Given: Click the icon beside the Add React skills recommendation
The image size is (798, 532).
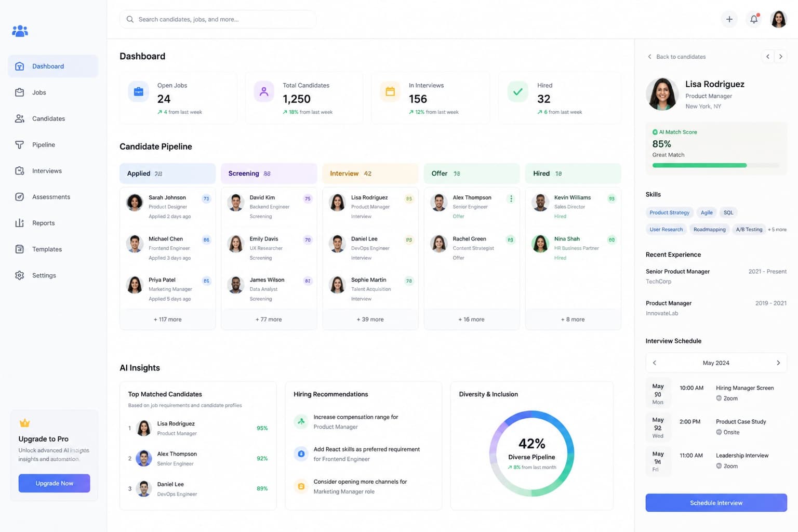Looking at the screenshot, I should (x=301, y=454).
